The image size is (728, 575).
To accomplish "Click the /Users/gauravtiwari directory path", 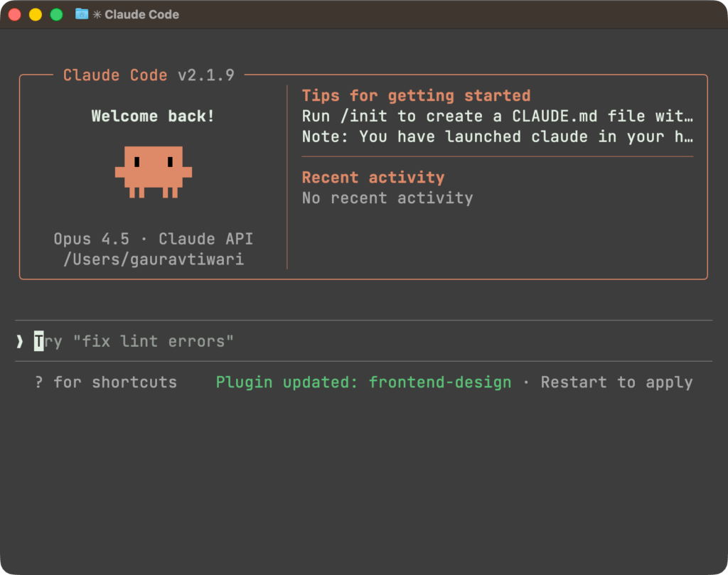I will click(x=154, y=259).
